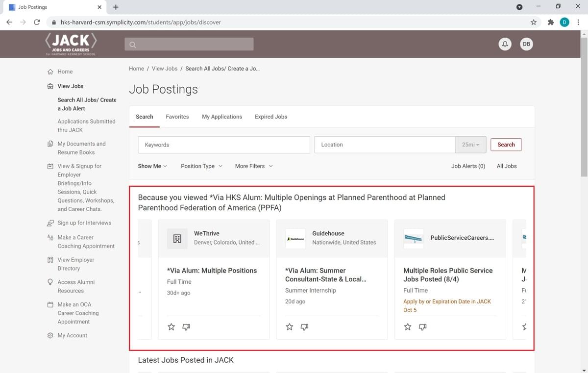This screenshot has height=373, width=588.
Task: Open the My Applications tab
Action: 222,117
